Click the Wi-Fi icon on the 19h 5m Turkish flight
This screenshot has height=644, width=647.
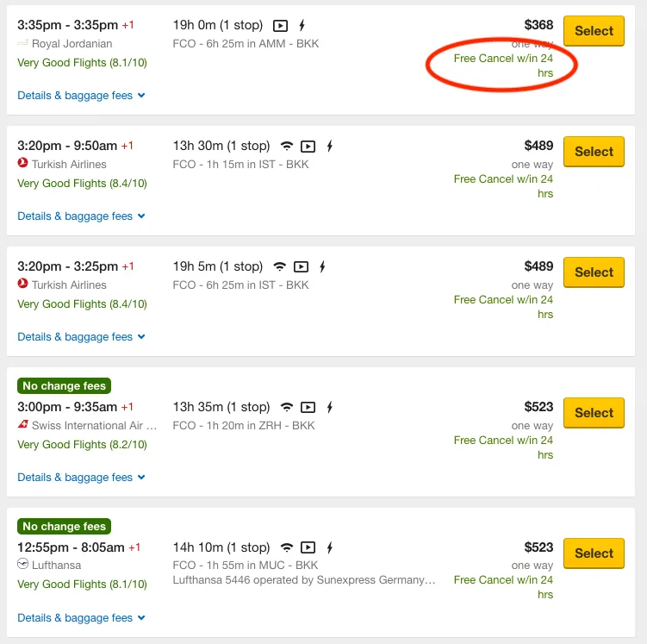(x=279, y=267)
